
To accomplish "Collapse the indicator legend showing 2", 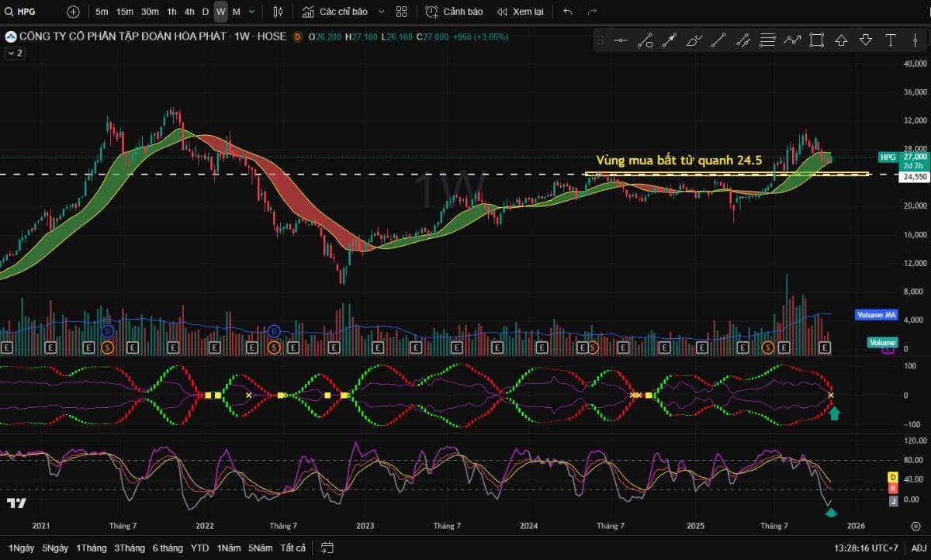I will pyautogui.click(x=15, y=53).
